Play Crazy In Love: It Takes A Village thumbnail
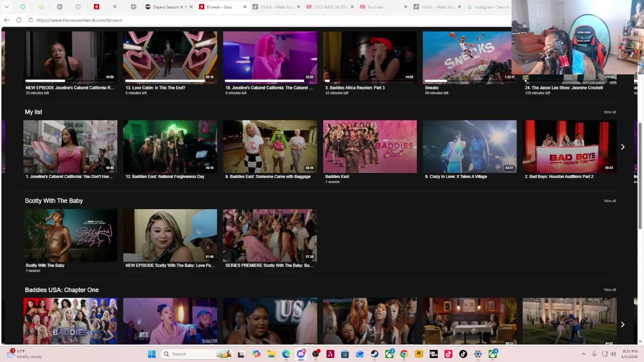 point(469,146)
